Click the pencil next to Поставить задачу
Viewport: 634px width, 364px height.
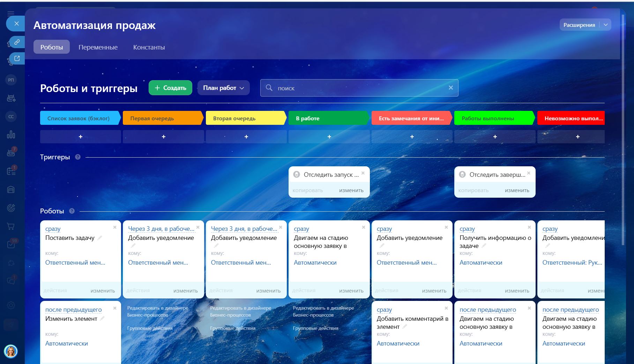coord(99,238)
